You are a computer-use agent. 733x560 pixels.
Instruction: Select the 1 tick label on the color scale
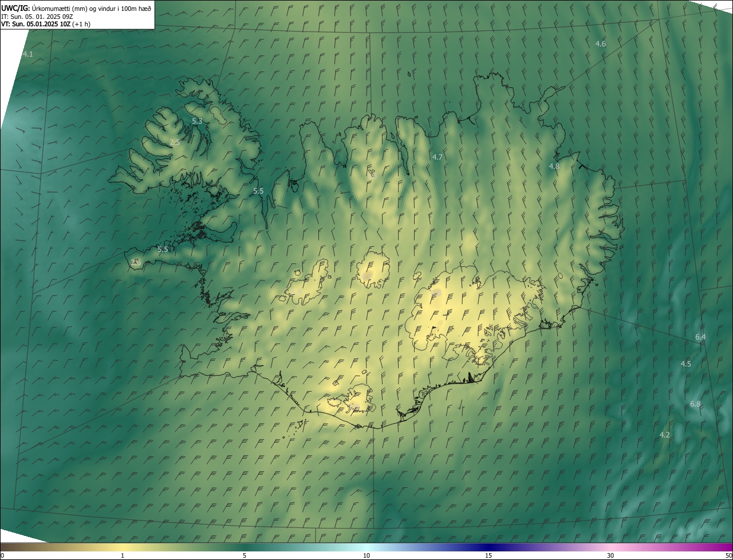(123, 555)
